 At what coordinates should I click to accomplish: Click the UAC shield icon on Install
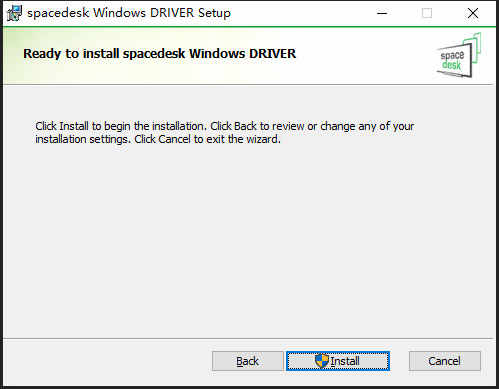[322, 361]
